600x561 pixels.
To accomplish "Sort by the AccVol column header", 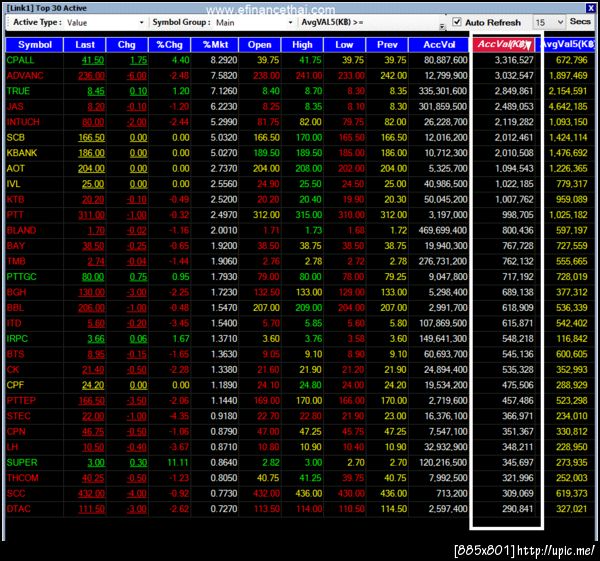I will tap(439, 45).
